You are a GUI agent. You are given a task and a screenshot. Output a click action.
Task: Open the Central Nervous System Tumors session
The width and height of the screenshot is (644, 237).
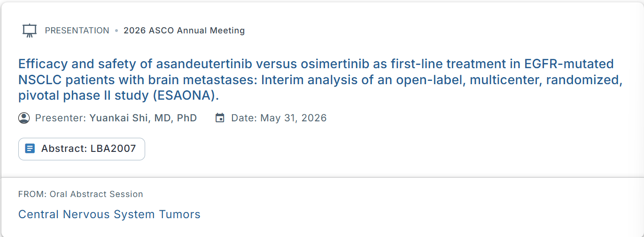point(109,214)
